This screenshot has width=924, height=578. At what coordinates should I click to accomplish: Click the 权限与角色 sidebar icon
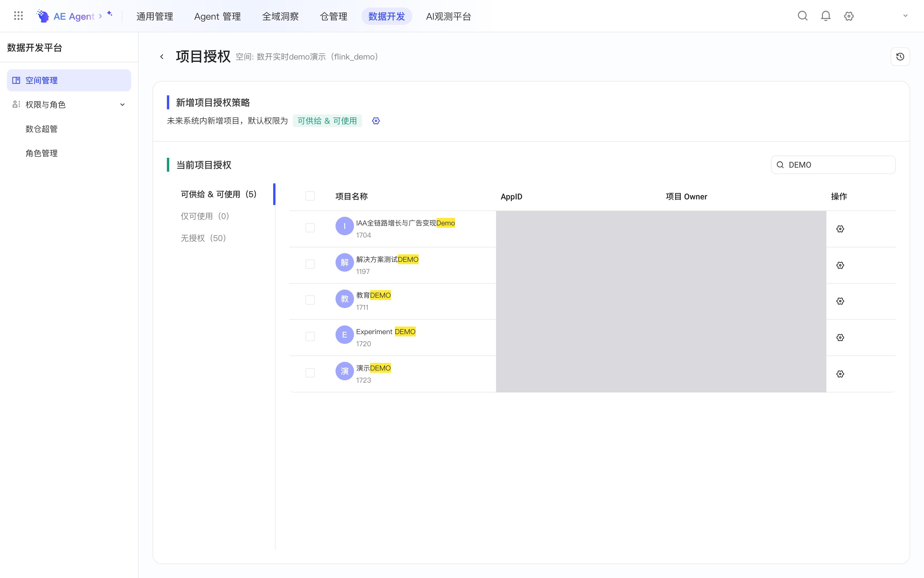(16, 104)
